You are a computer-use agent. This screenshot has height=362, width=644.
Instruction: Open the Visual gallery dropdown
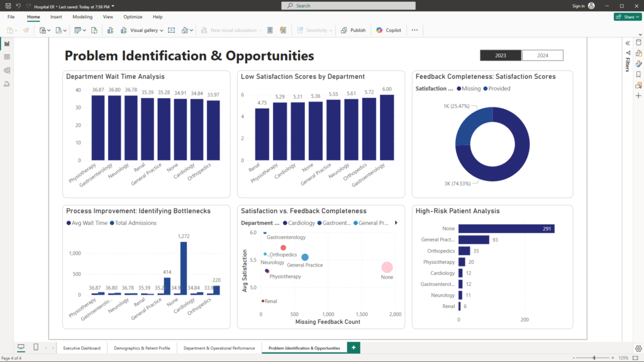147,30
